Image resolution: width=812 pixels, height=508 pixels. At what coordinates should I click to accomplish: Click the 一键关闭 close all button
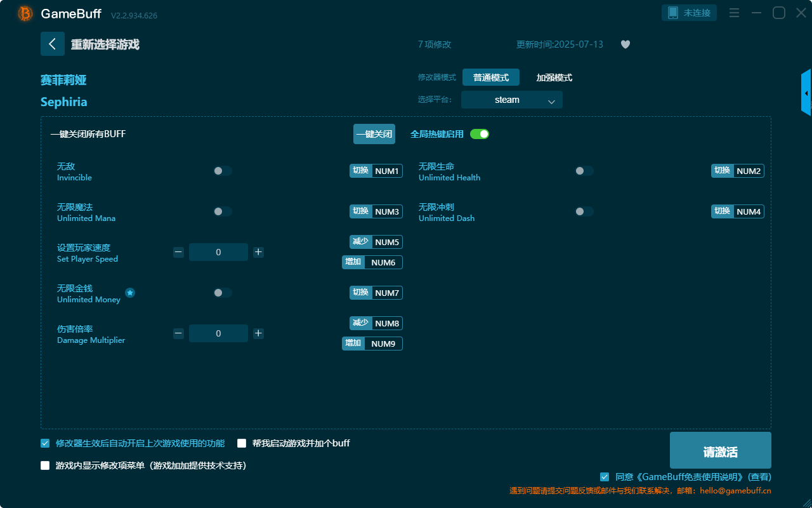click(x=374, y=134)
